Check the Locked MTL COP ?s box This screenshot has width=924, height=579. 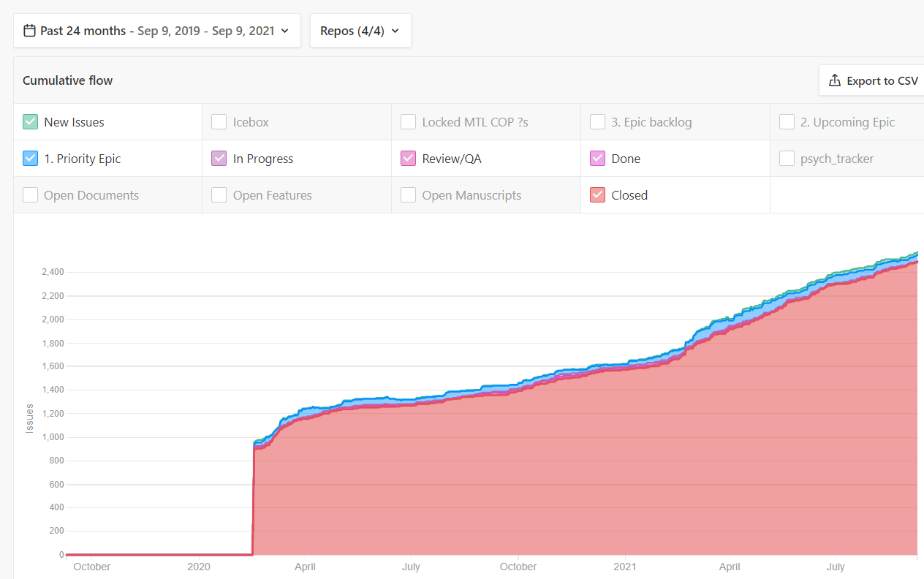point(408,122)
